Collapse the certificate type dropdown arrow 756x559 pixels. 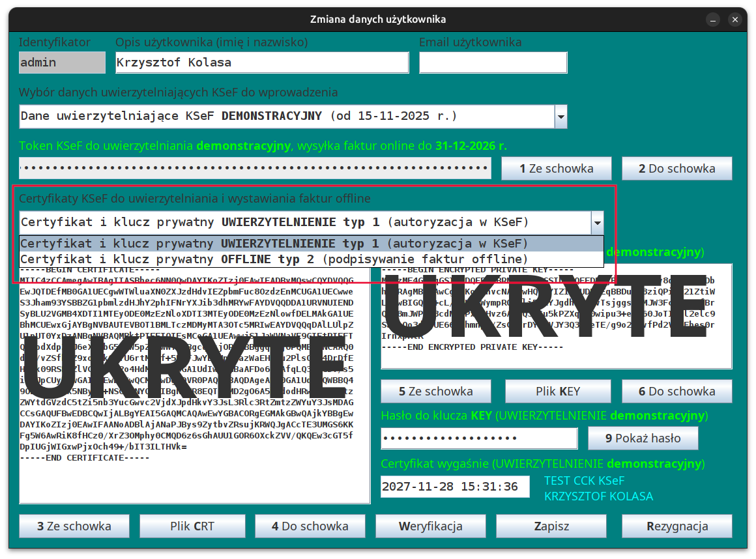click(597, 222)
